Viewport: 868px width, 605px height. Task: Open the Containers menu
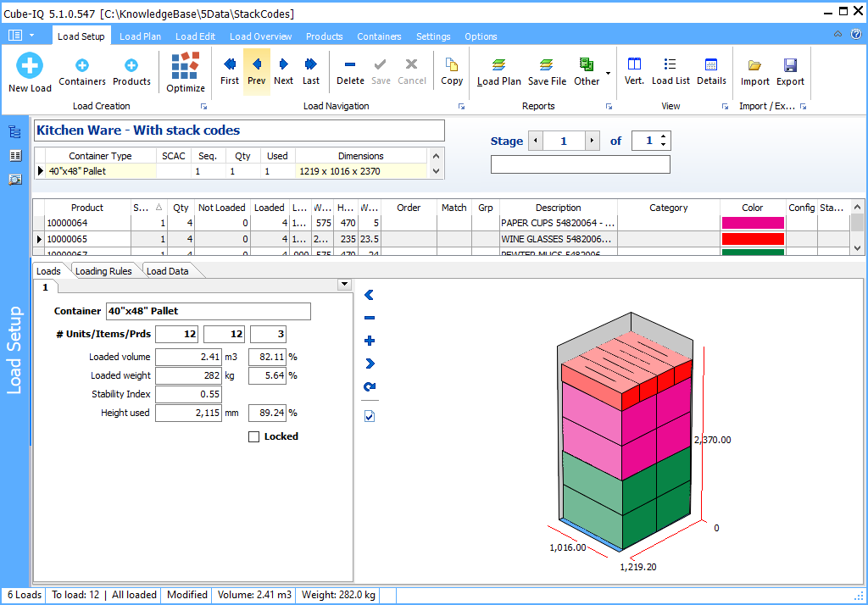tap(379, 36)
